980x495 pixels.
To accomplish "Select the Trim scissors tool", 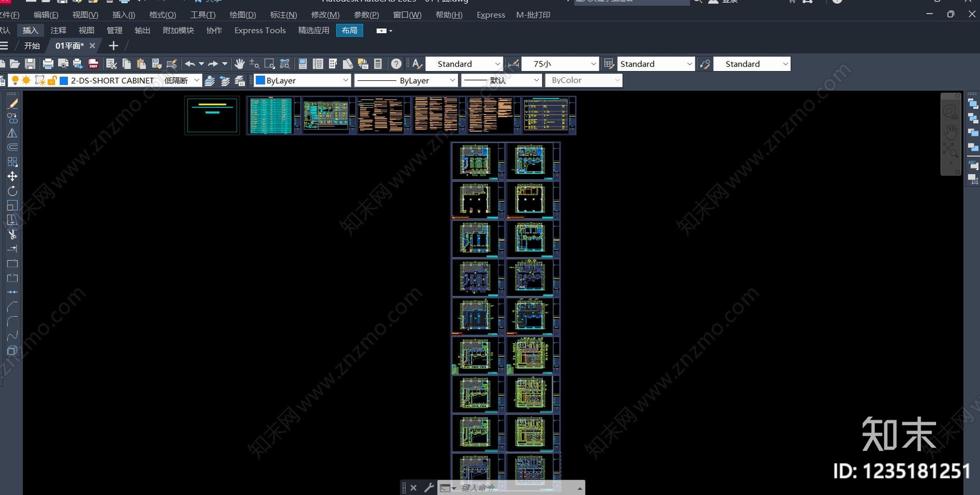I will pos(12,234).
